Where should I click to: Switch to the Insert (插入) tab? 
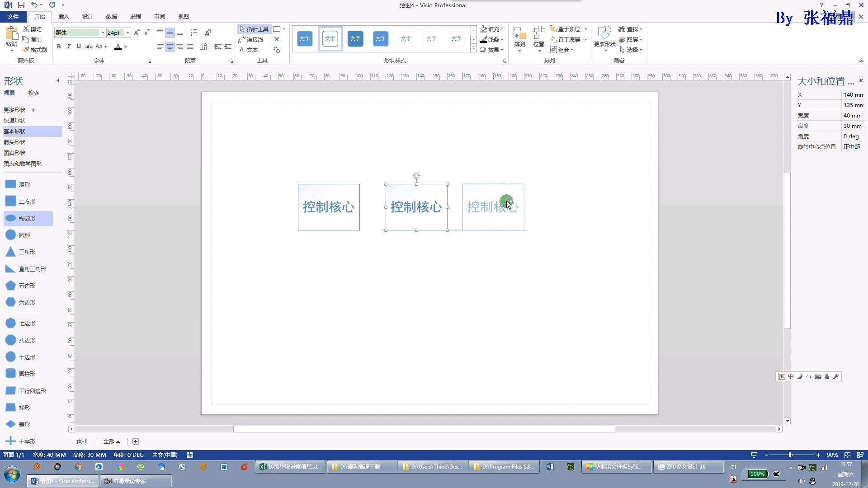64,17
